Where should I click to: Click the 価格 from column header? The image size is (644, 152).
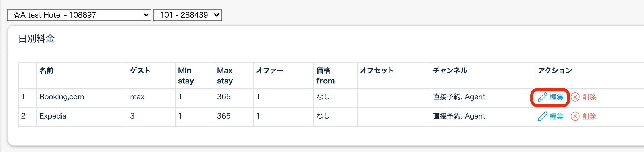click(325, 76)
